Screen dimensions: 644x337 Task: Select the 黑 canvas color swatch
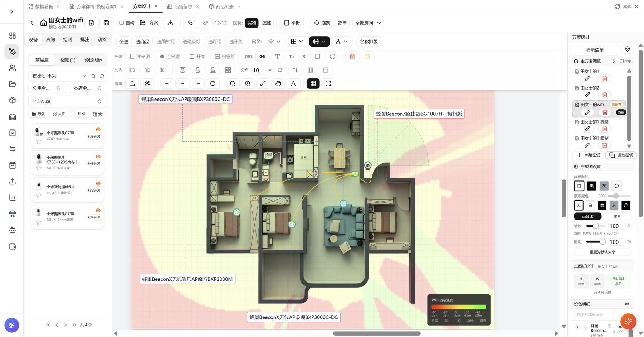[591, 186]
